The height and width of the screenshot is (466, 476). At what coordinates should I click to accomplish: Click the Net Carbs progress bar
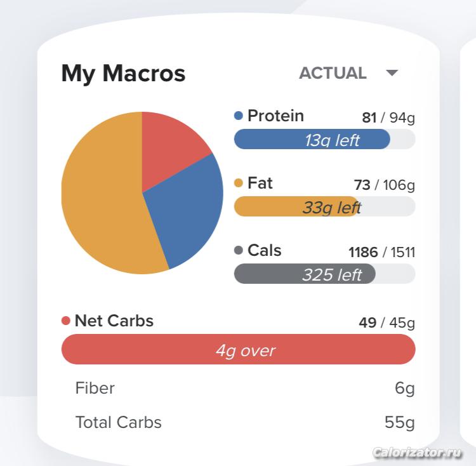(238, 350)
